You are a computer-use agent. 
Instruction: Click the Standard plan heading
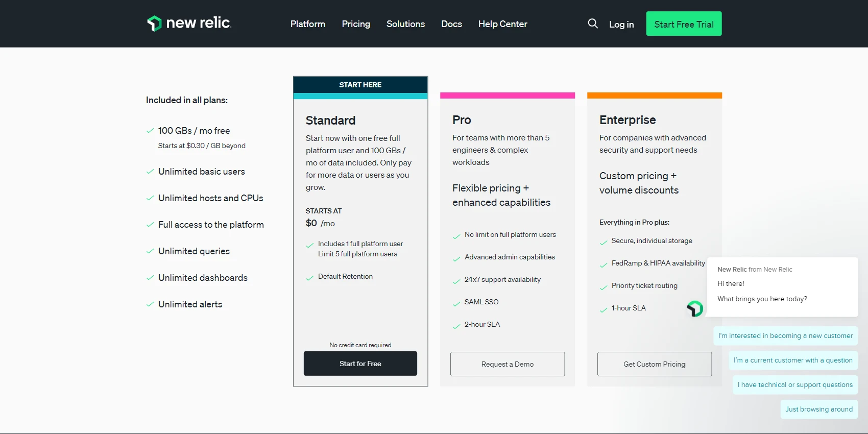pyautogui.click(x=330, y=120)
